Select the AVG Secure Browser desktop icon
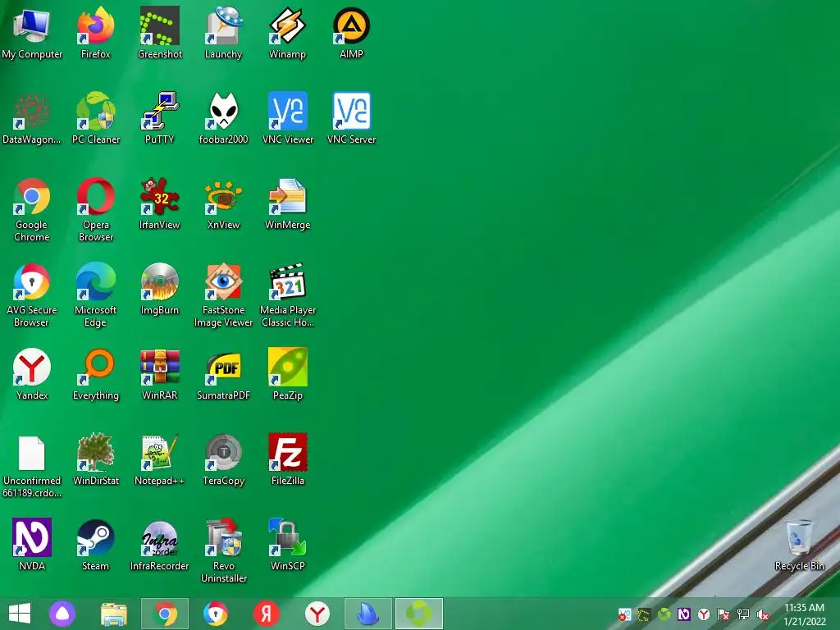Image resolution: width=840 pixels, height=630 pixels. click(32, 295)
